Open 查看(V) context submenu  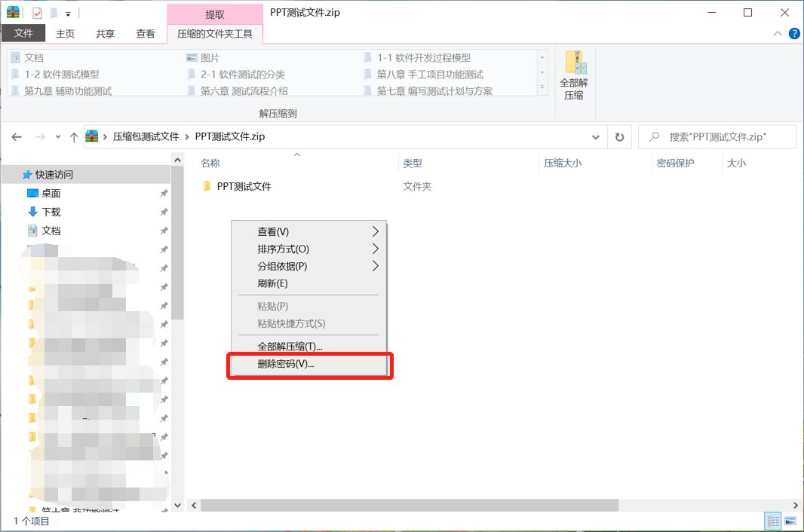point(308,231)
